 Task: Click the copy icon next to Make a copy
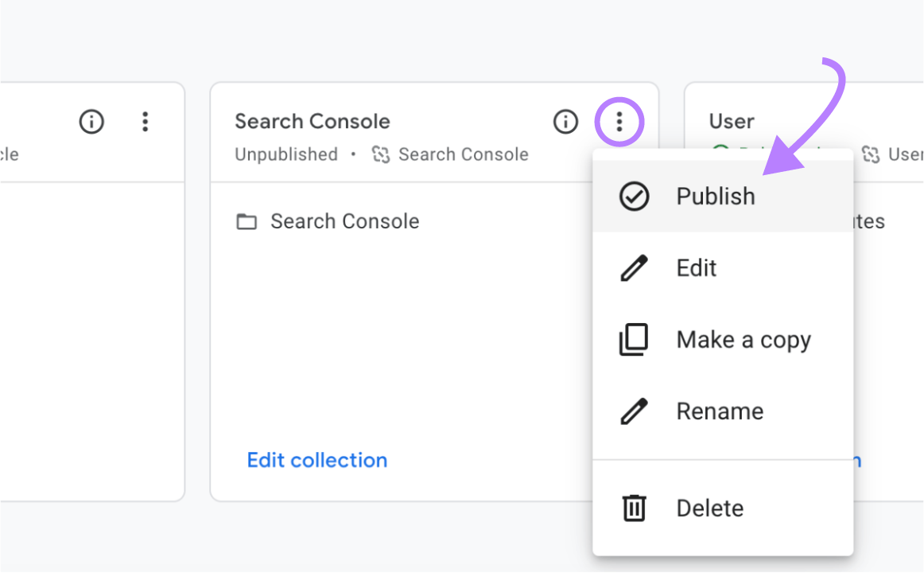[x=634, y=339]
